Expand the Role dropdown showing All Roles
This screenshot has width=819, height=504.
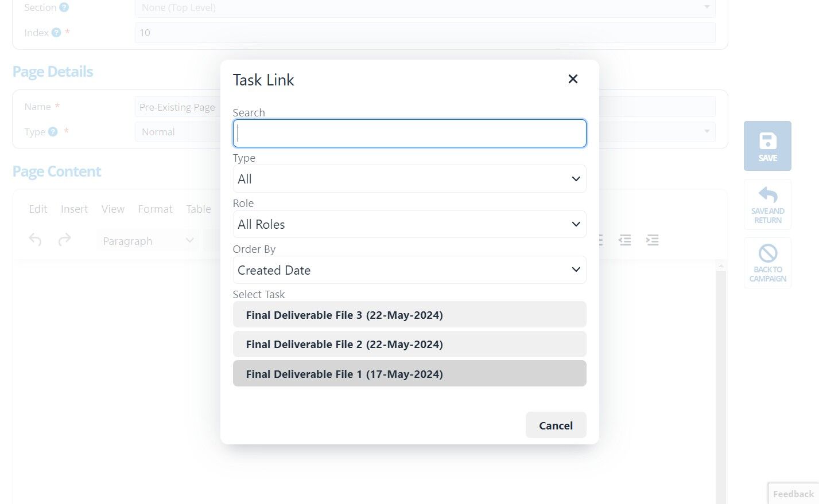point(409,224)
